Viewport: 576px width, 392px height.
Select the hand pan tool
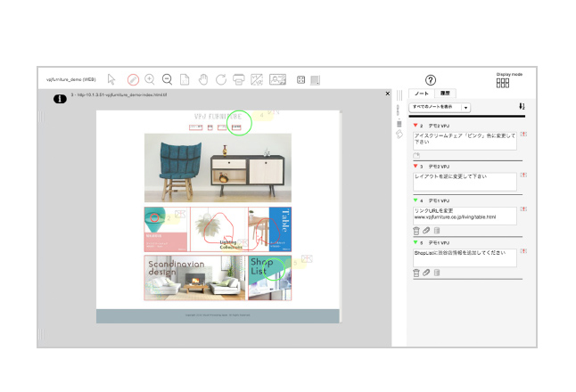203,79
